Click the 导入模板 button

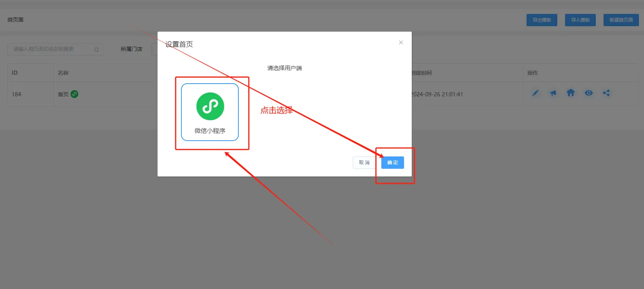point(580,20)
